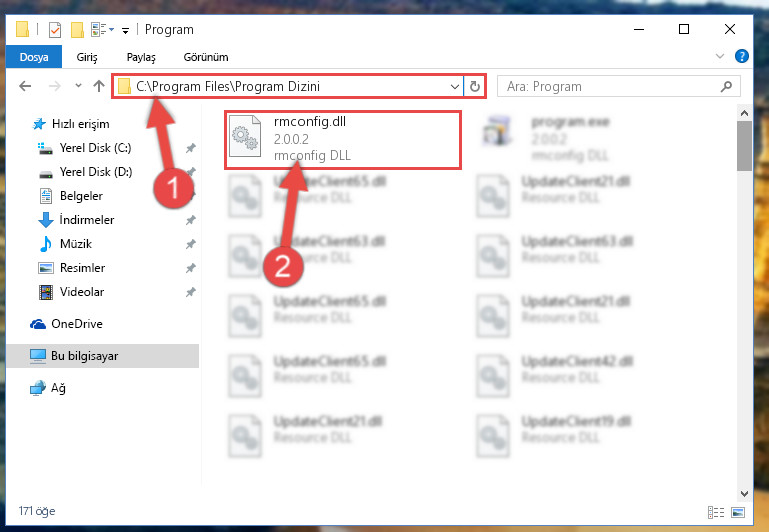769x532 pixels.
Task: Select İndirmeler in Quick access
Action: click(87, 220)
